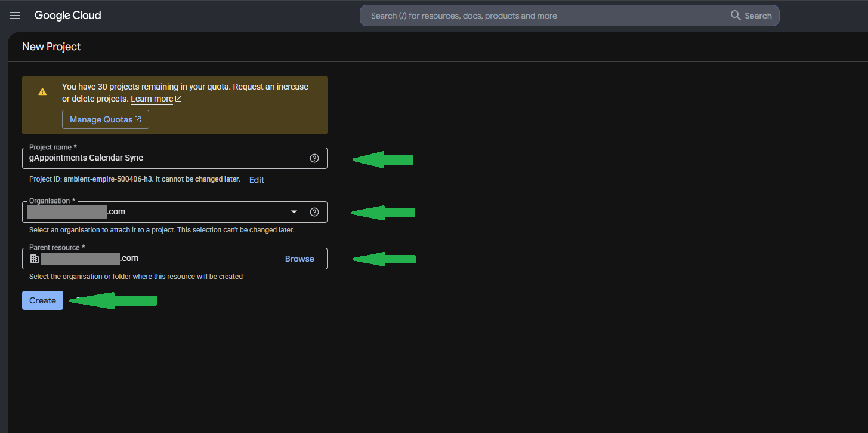The image size is (868, 433).
Task: Click 'Select an organisation to attach' hint text
Action: [x=162, y=230]
